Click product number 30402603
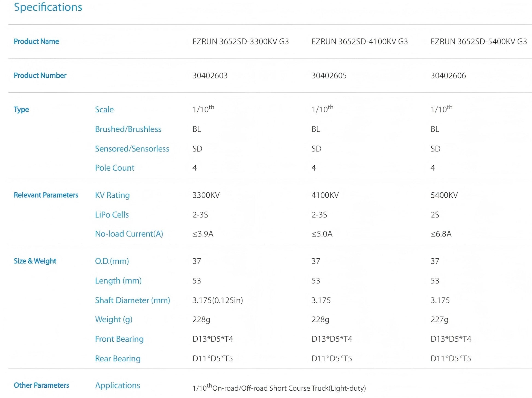Screen dimensions: 532x398 click(x=210, y=75)
